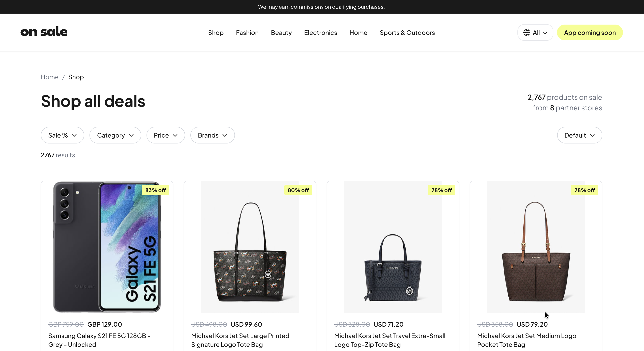
Task: Open the Brands filter dropdown
Action: coord(212,135)
